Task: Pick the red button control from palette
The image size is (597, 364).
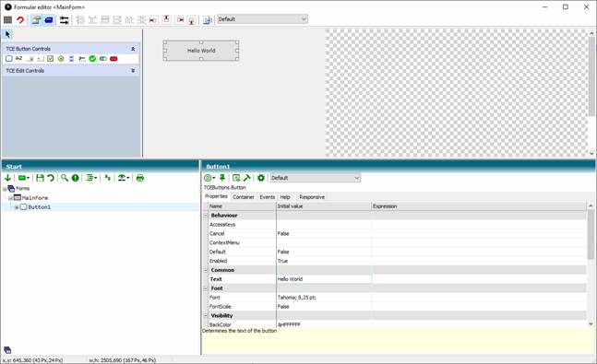Action: 113,59
